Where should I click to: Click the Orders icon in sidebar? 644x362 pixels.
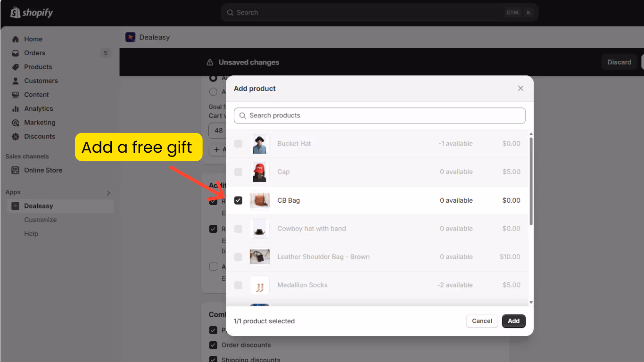[16, 53]
